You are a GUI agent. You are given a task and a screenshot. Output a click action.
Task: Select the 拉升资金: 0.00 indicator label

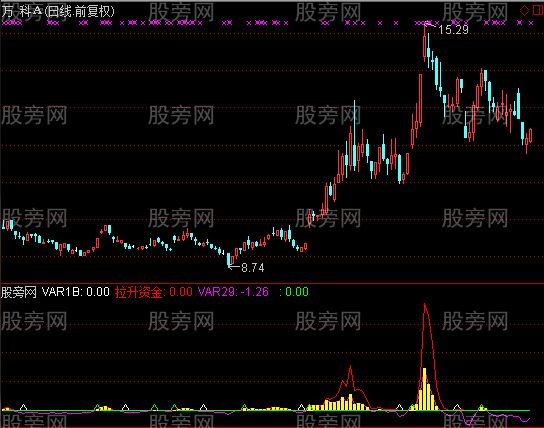tap(153, 292)
